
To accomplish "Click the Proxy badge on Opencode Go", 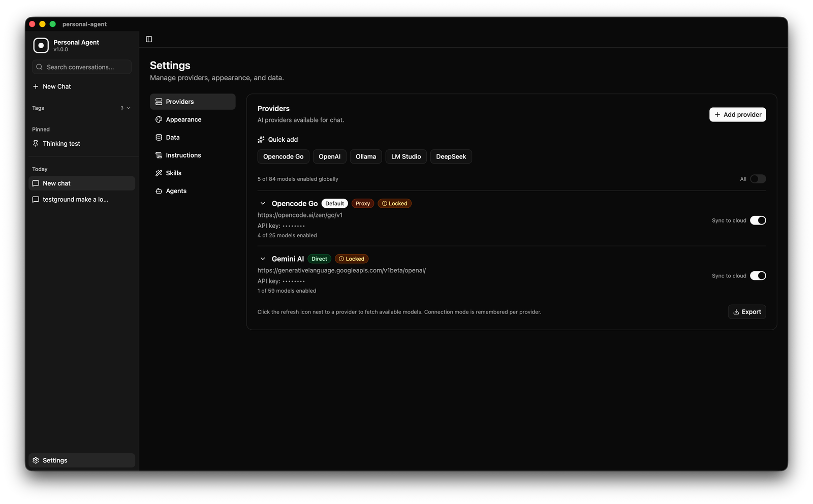I will point(363,203).
